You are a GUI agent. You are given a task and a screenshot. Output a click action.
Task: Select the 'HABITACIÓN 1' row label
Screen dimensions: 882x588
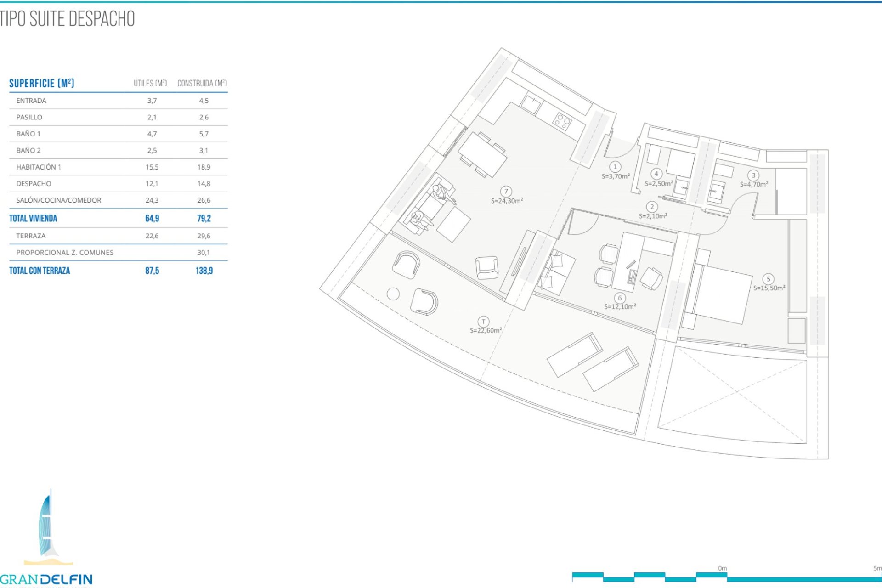pos(39,167)
